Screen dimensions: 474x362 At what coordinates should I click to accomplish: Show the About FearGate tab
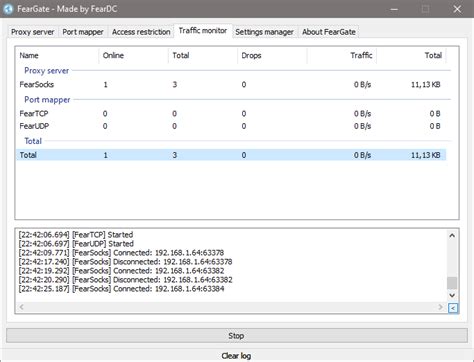pyautogui.click(x=329, y=32)
